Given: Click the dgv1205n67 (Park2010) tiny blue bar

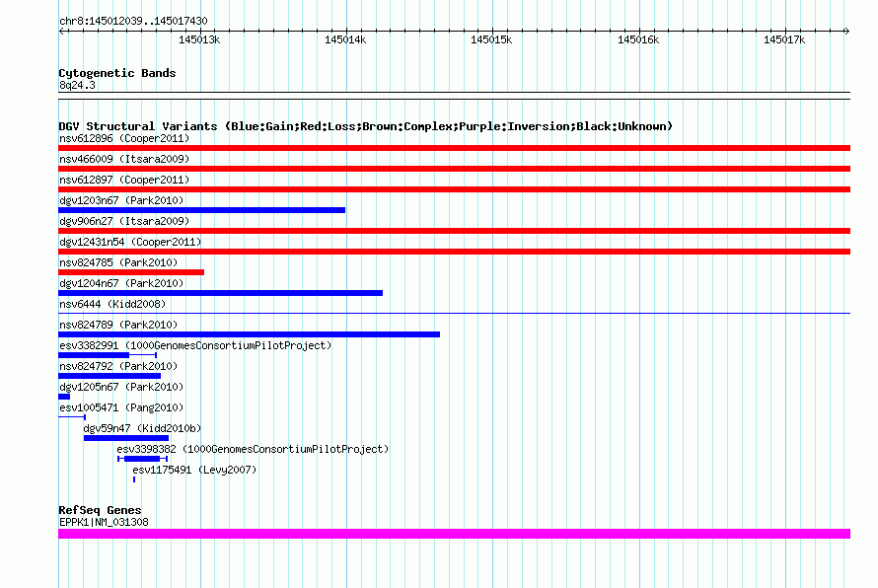Looking at the screenshot, I should tap(64, 397).
